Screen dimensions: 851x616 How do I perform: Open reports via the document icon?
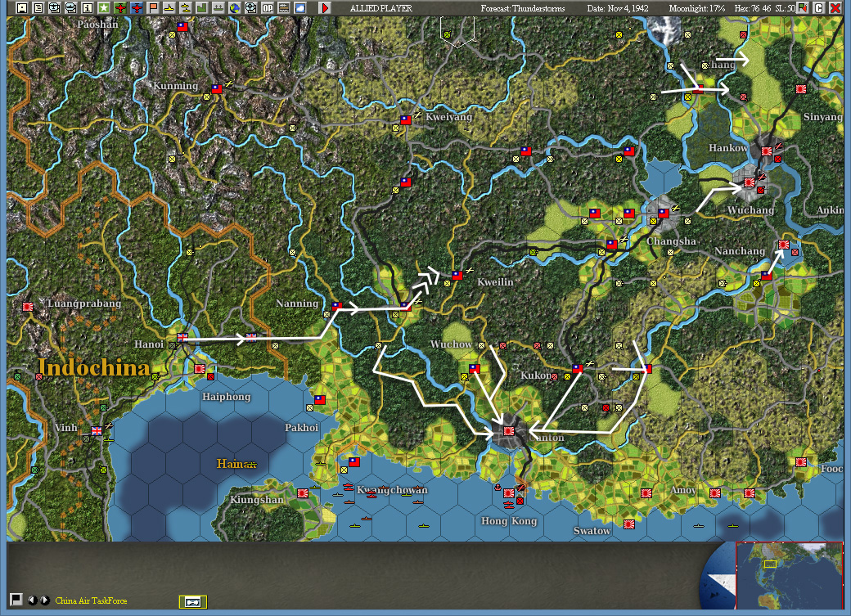38,8
